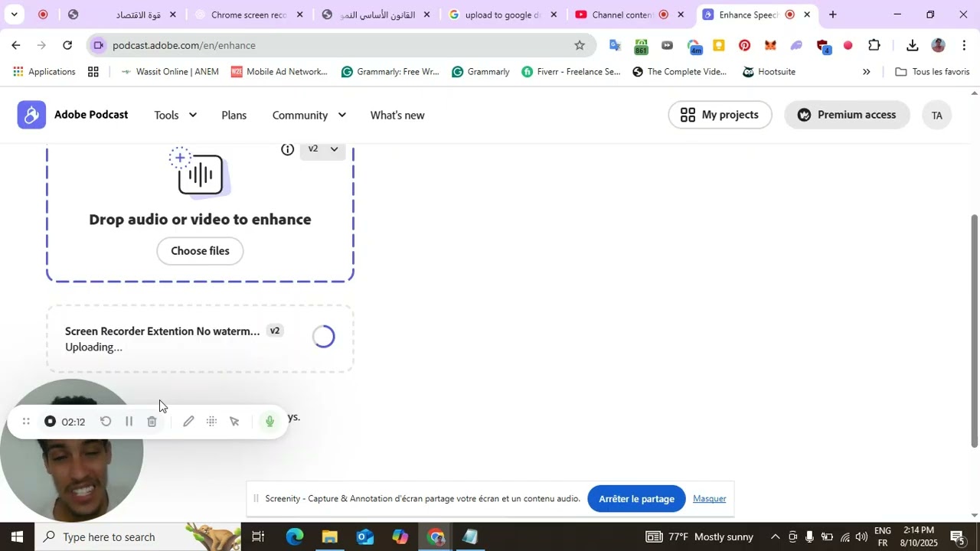980x551 pixels.
Task: Click the Adobe Podcast logo icon
Action: [31, 115]
